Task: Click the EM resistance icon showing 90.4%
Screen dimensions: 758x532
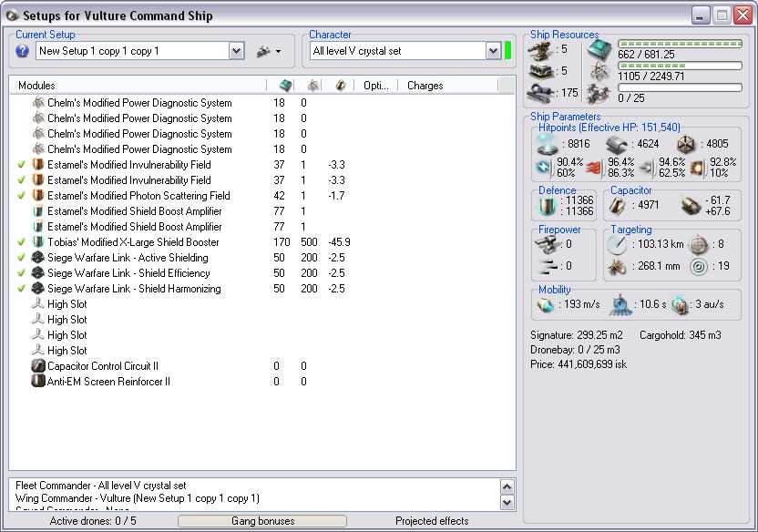Action: [543, 168]
